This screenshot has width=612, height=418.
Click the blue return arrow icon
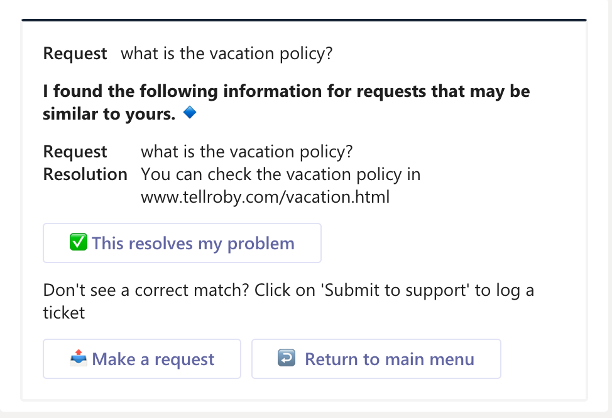(286, 358)
